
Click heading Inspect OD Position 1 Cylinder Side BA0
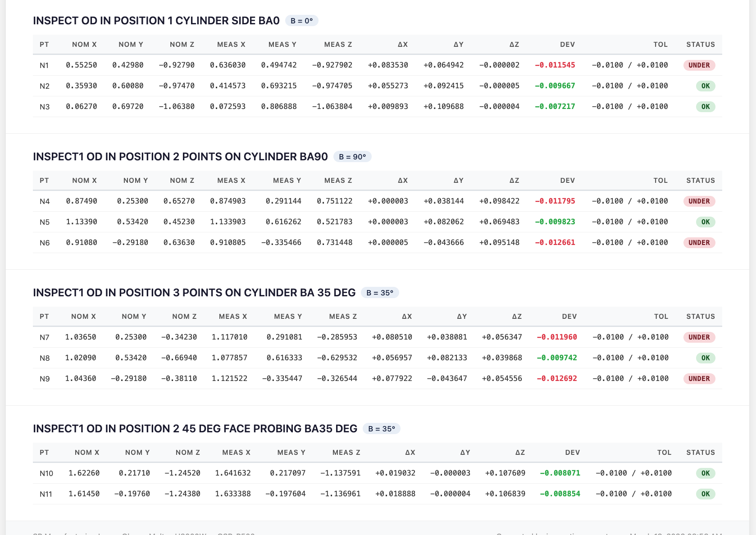pyautogui.click(x=156, y=21)
